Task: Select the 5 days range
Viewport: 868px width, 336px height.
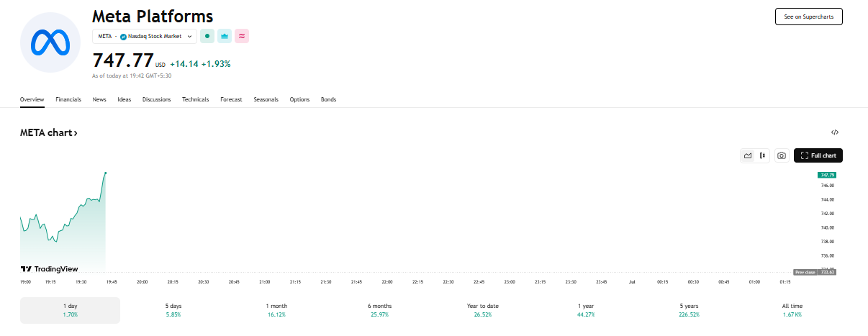Action: [x=173, y=310]
